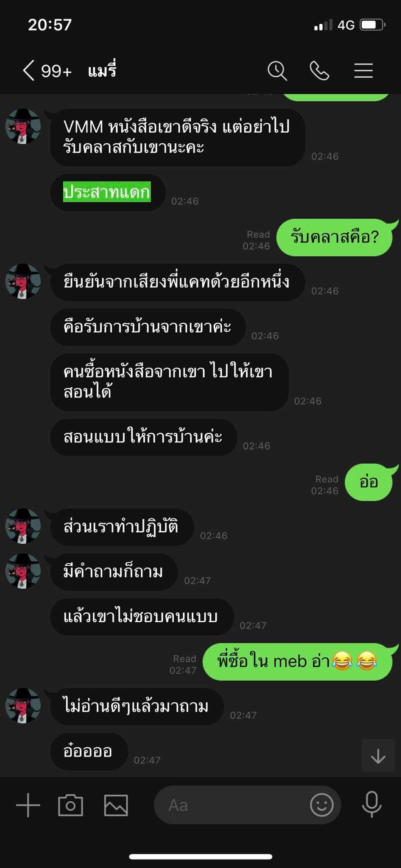This screenshot has height=868, width=401.
Task: Open the chat hamburger menu
Action: [363, 70]
